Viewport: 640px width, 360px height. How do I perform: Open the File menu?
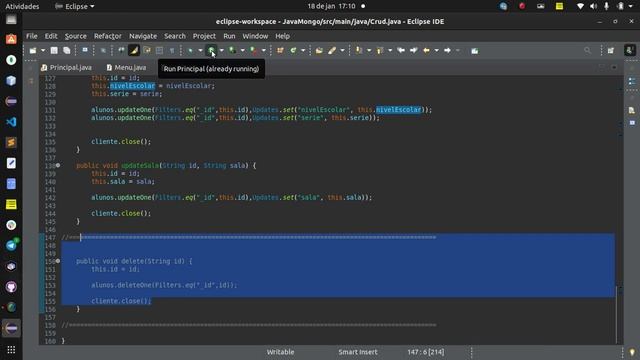pyautogui.click(x=32, y=36)
